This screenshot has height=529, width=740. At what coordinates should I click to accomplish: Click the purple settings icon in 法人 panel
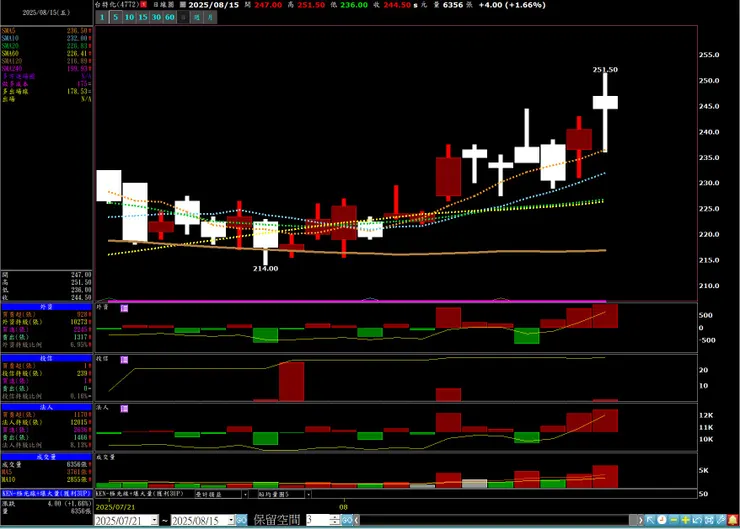(124, 409)
